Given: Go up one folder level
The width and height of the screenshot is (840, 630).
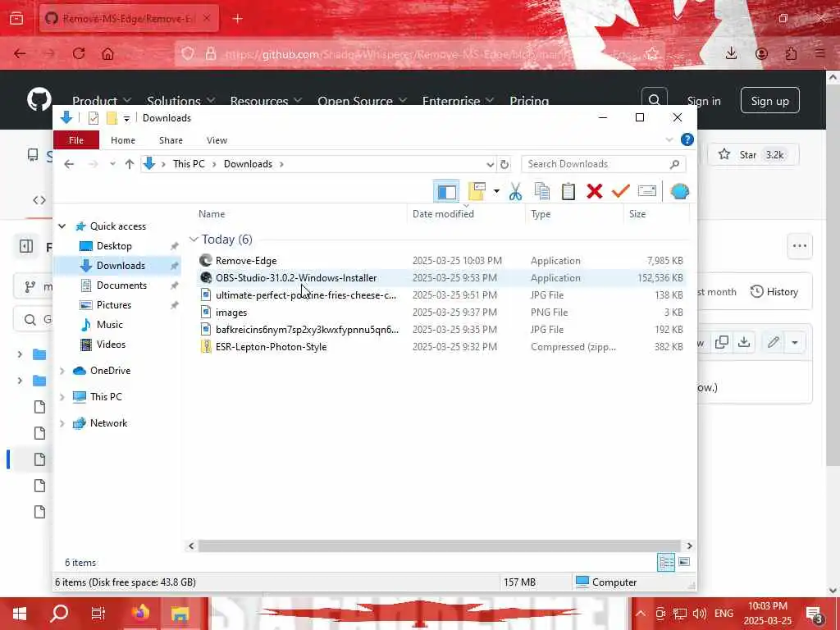Looking at the screenshot, I should pos(129,164).
